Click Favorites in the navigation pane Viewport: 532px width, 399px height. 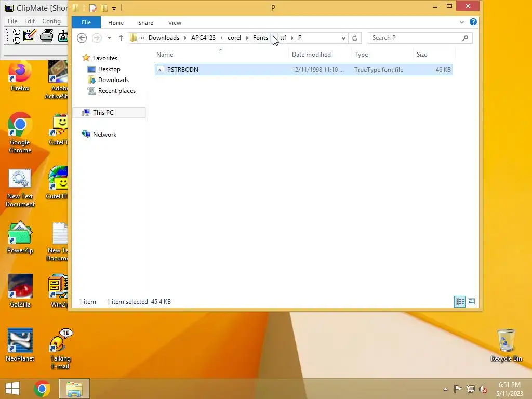click(105, 58)
